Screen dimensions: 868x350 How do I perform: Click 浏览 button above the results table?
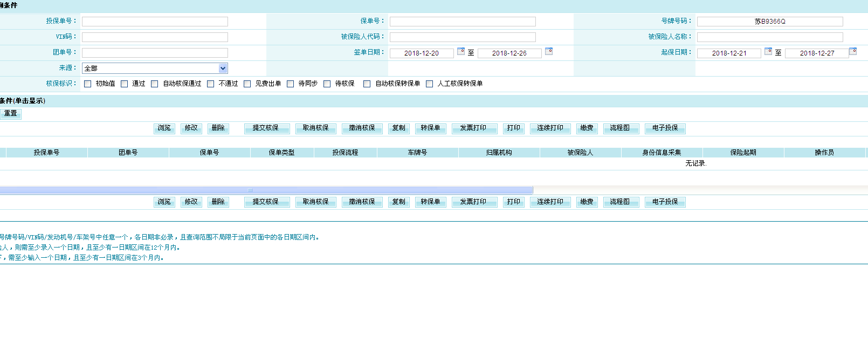(x=164, y=128)
